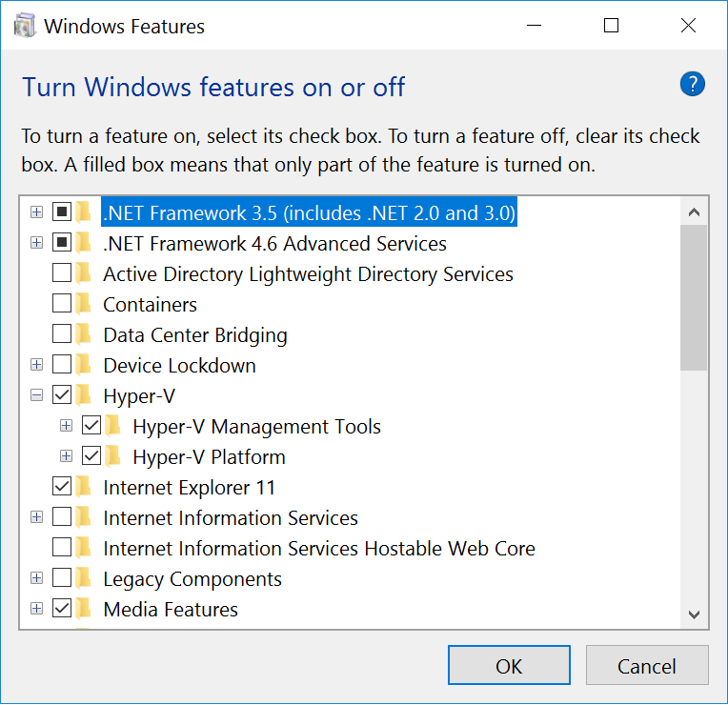Expand Internet Information Services node
This screenshot has width=728, height=705.
(x=36, y=517)
